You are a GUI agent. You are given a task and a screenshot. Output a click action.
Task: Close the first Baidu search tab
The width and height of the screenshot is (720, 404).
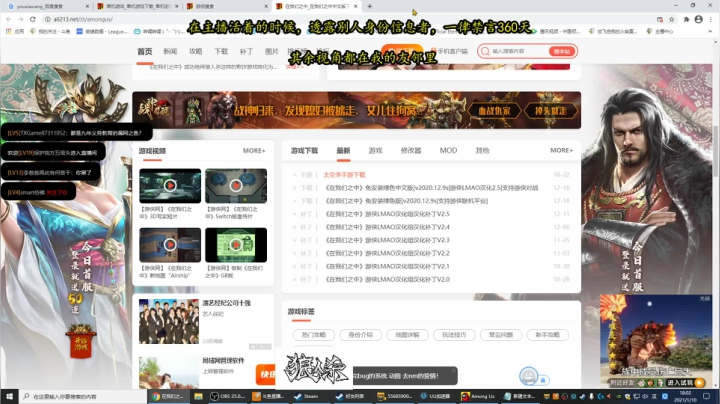coord(87,6)
